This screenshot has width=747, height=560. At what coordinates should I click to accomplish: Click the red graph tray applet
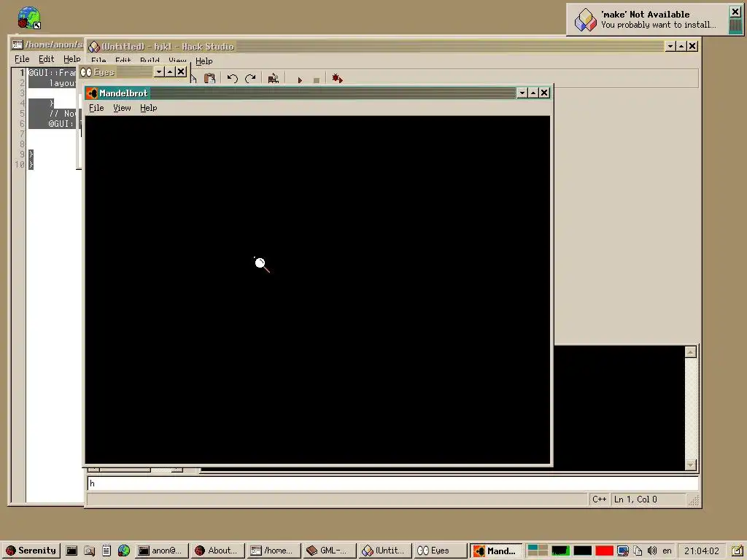605,551
